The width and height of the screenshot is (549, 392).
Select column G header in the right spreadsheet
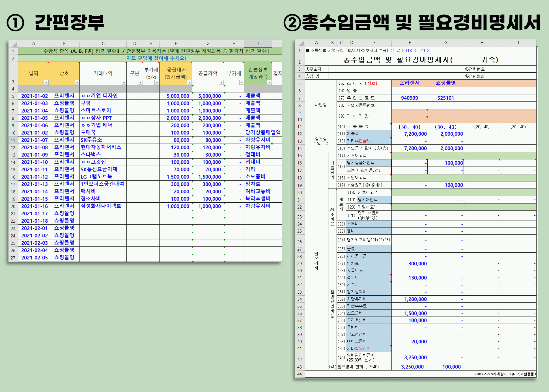coord(445,43)
